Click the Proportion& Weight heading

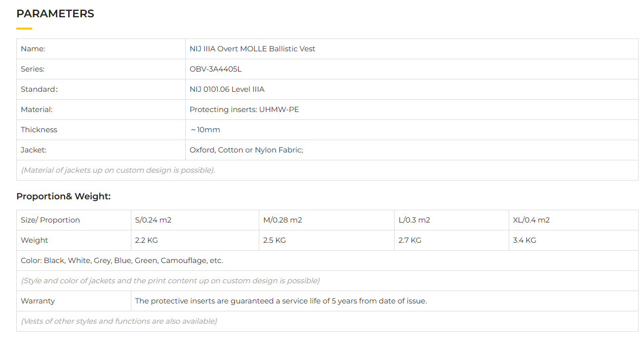click(64, 196)
